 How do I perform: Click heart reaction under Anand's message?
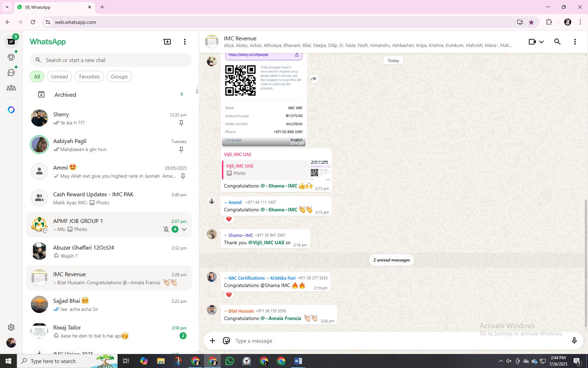pyautogui.click(x=229, y=219)
